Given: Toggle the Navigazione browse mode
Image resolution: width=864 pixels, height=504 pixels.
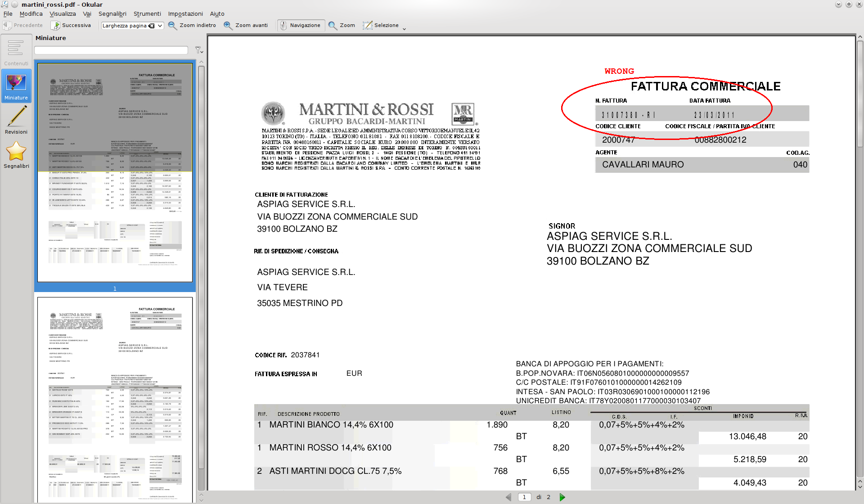Looking at the screenshot, I should pos(300,26).
